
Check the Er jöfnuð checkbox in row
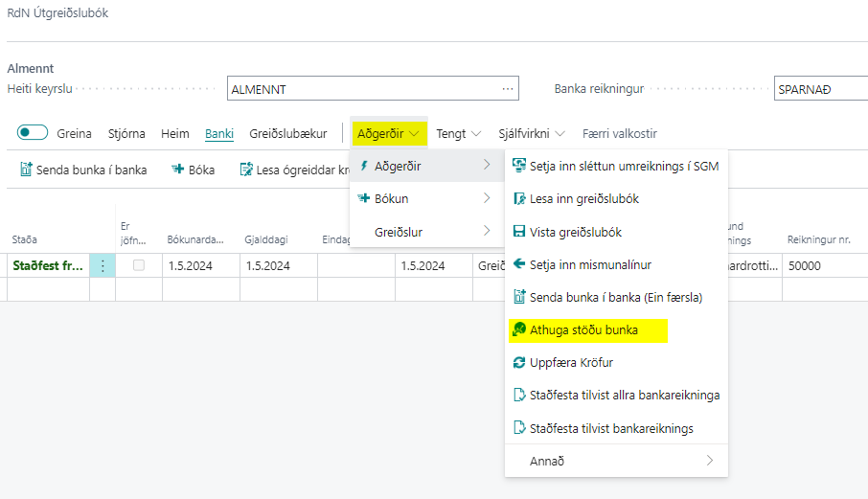(x=139, y=265)
